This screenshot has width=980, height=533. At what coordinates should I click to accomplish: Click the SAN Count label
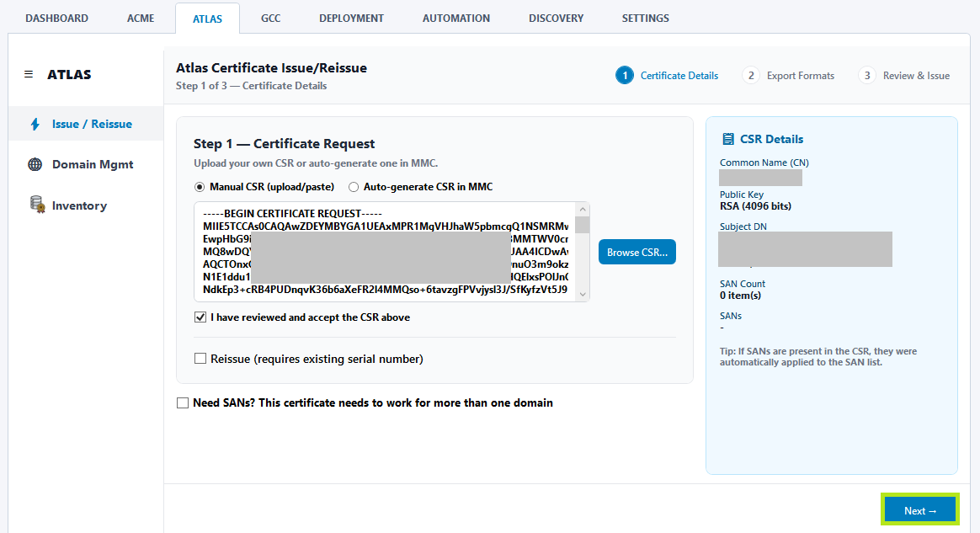[743, 284]
